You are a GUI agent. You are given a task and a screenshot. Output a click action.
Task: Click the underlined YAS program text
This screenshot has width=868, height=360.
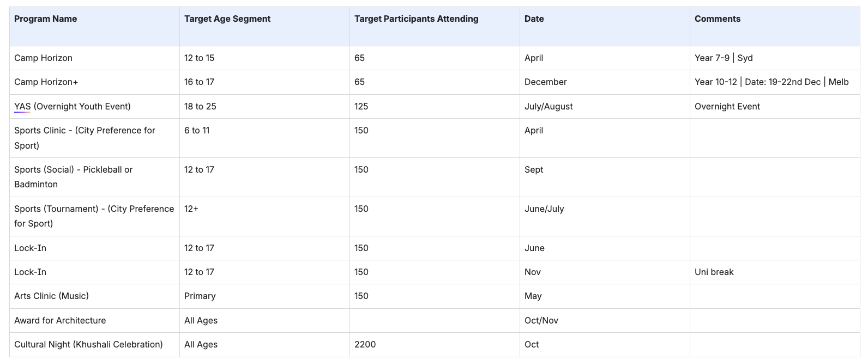pos(22,107)
